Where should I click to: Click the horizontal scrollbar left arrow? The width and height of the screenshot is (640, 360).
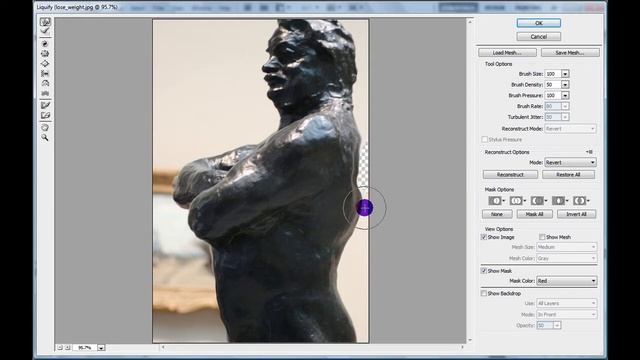[163, 347]
